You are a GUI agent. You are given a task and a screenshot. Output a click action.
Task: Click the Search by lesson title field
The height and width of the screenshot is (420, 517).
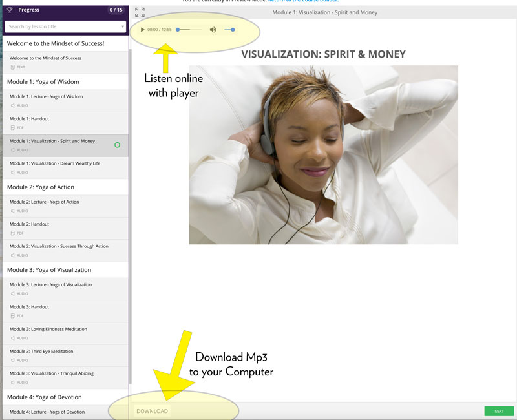coord(65,26)
